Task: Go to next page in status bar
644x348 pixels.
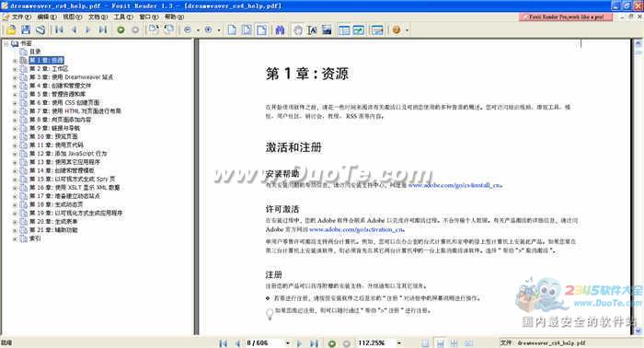Action: tap(299, 343)
